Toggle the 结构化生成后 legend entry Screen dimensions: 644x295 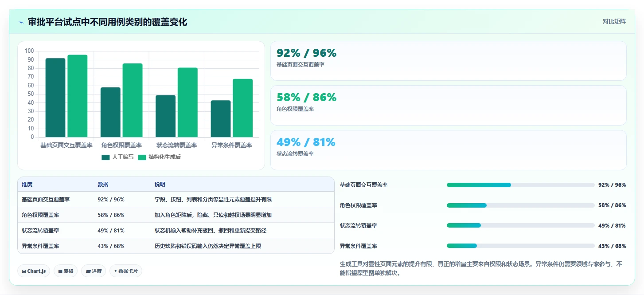tap(159, 157)
